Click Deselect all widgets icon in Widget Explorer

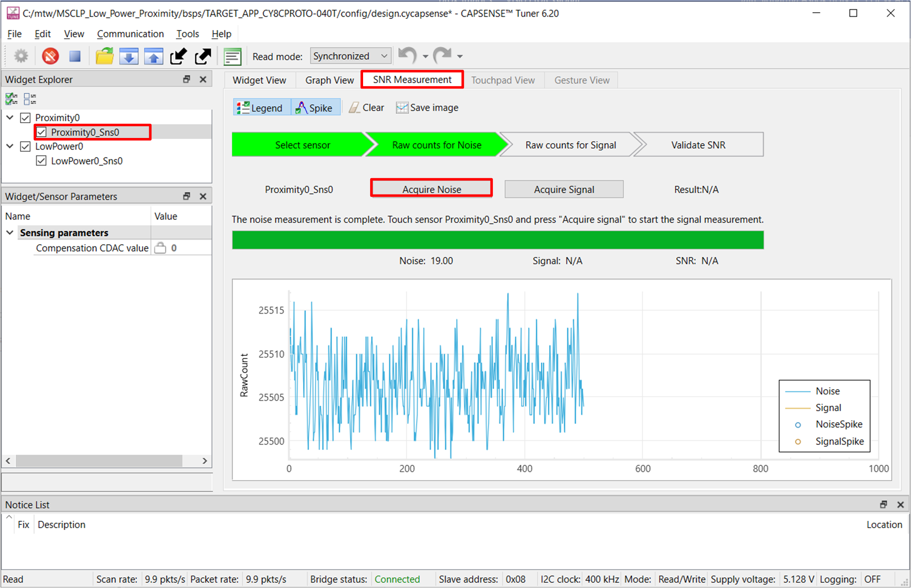pyautogui.click(x=30, y=98)
